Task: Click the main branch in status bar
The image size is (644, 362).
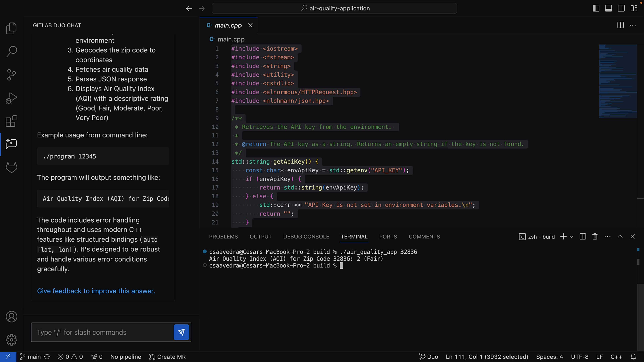Action: [x=30, y=357]
